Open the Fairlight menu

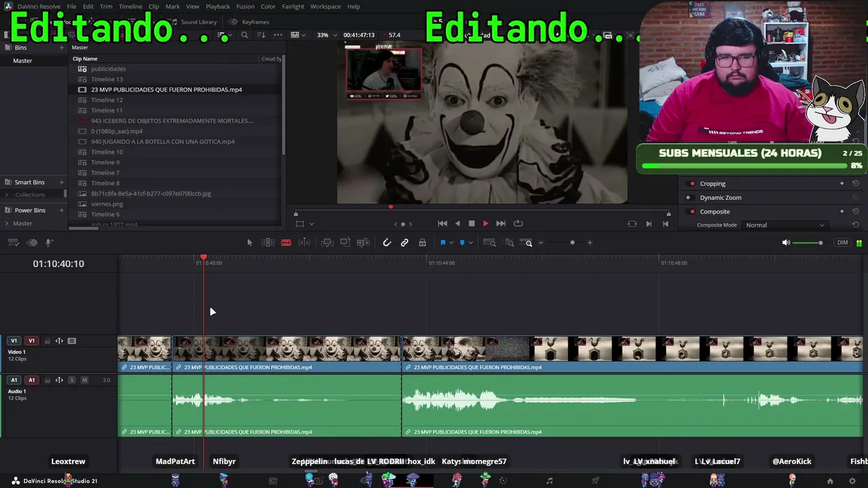(293, 7)
